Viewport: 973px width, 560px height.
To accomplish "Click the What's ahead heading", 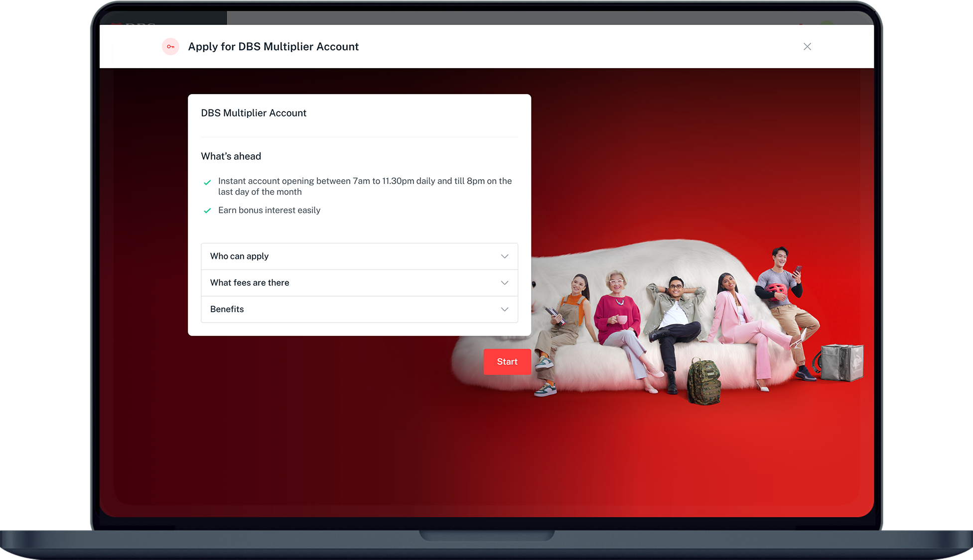I will click(231, 156).
